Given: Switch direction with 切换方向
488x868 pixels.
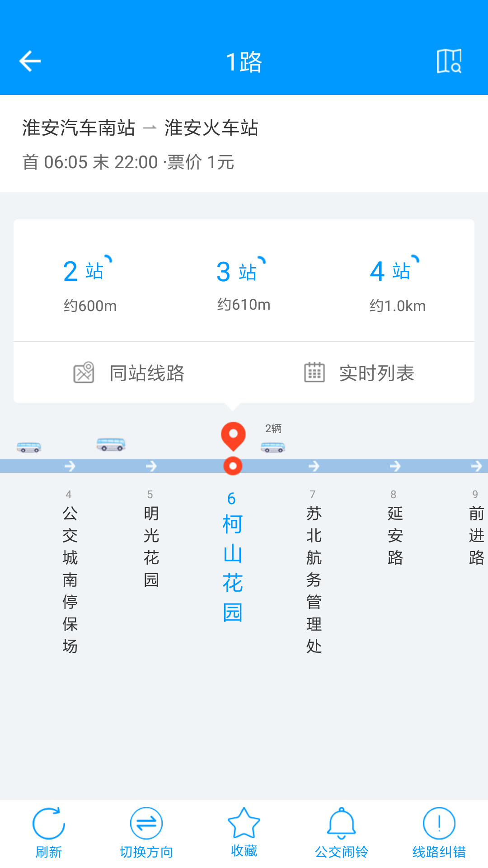Looking at the screenshot, I should (146, 833).
